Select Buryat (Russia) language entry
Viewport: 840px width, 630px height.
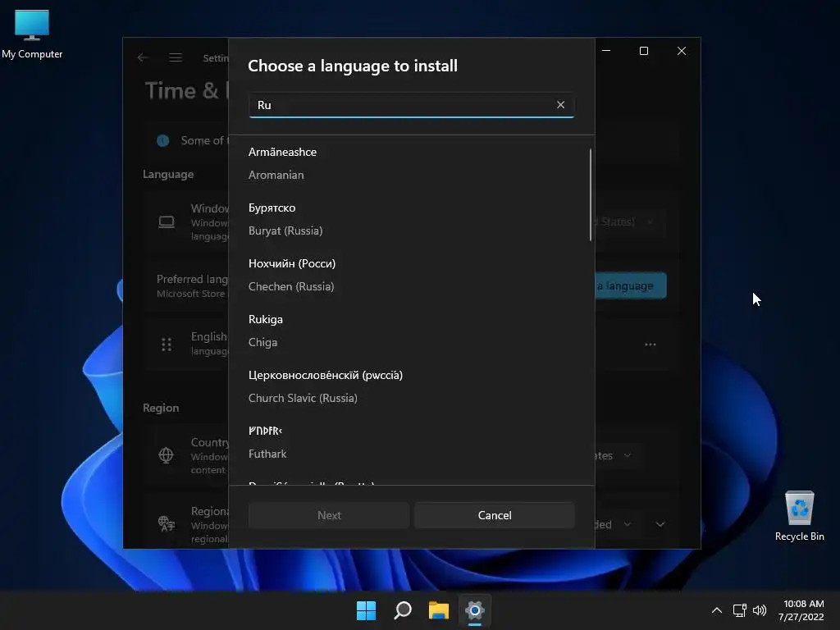tap(411, 219)
